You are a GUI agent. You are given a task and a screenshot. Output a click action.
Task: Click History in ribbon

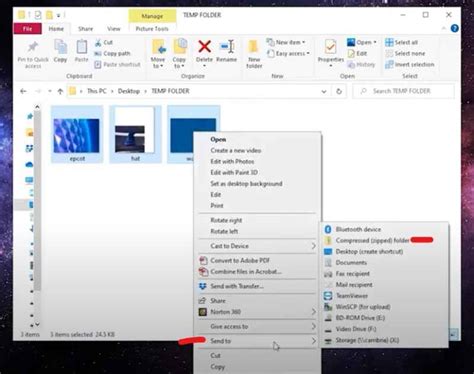(x=361, y=64)
